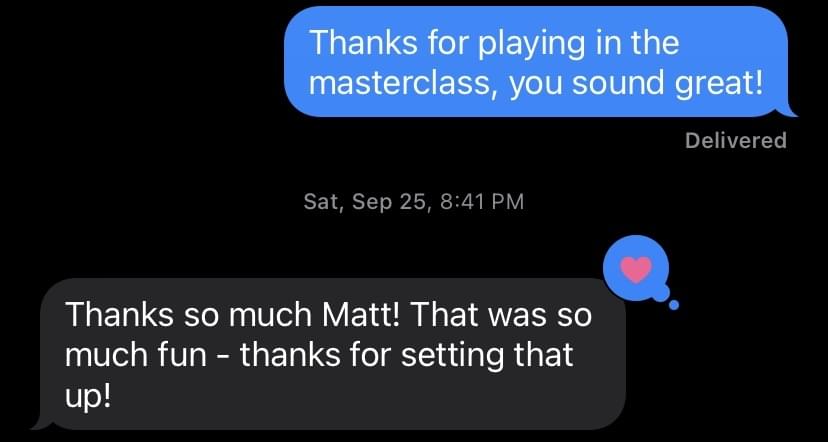Click 'setting that' in the gray bubble
The image size is (828, 442).
coord(487,356)
